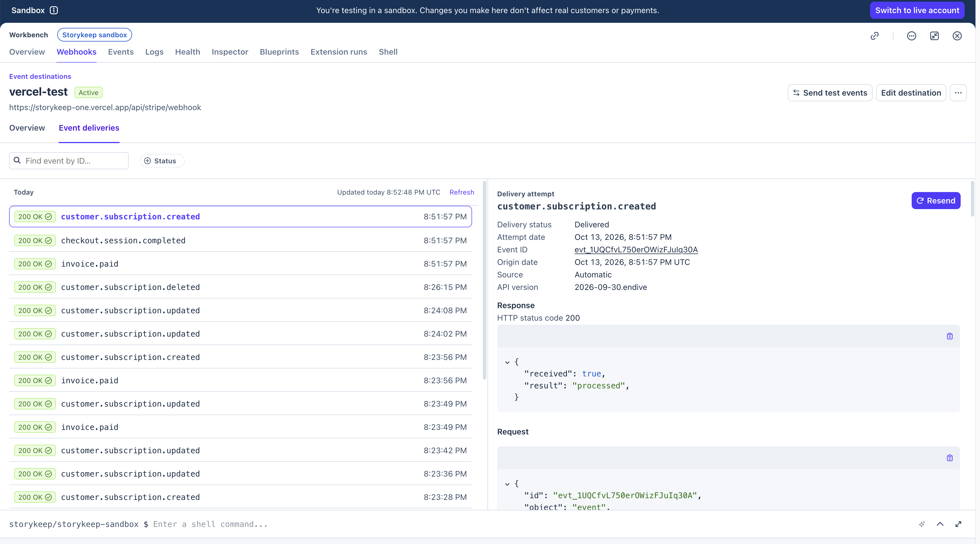Click the Send test events button
Viewport: 980px width, 544px height.
click(x=830, y=93)
